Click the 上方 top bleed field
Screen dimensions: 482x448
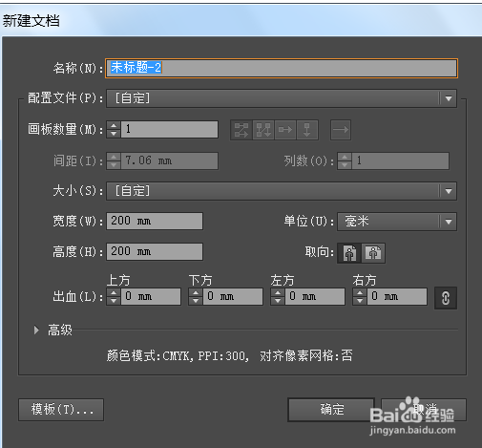click(x=151, y=297)
